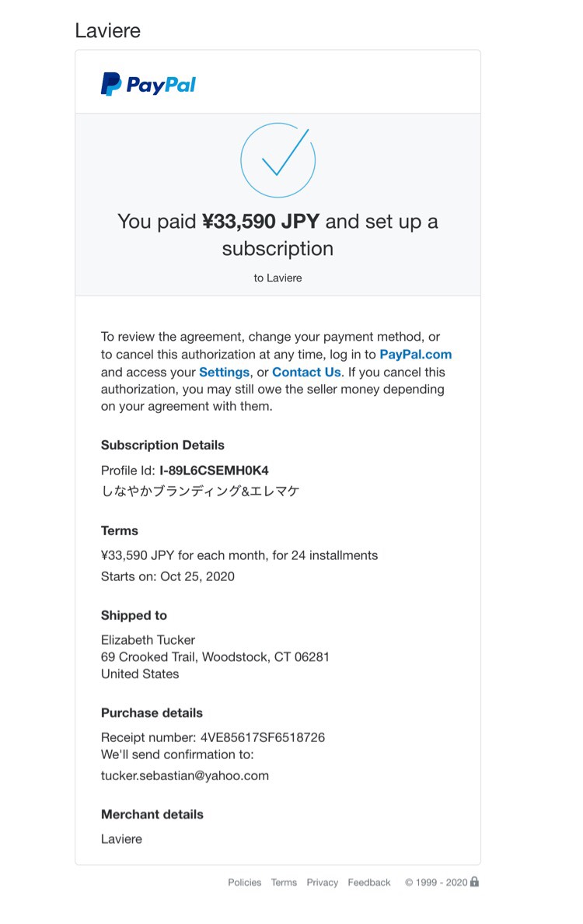
Task: Click the blue checkmark circle icon
Action: tap(278, 159)
